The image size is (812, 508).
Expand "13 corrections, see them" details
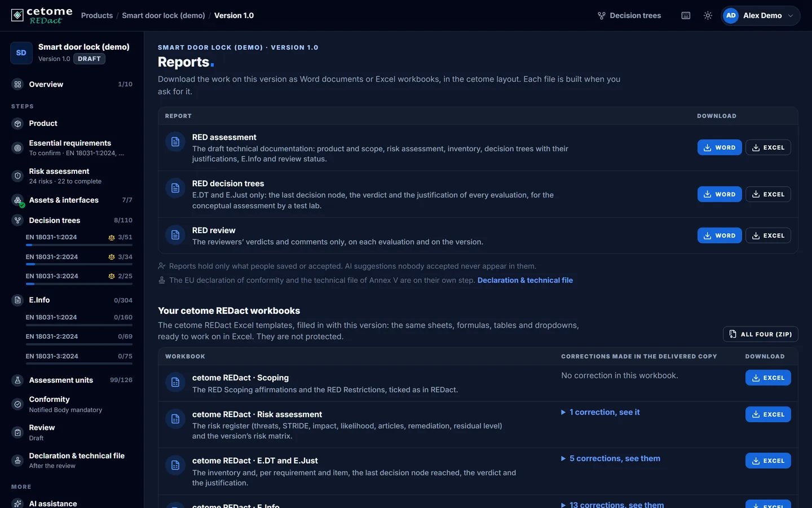click(612, 505)
